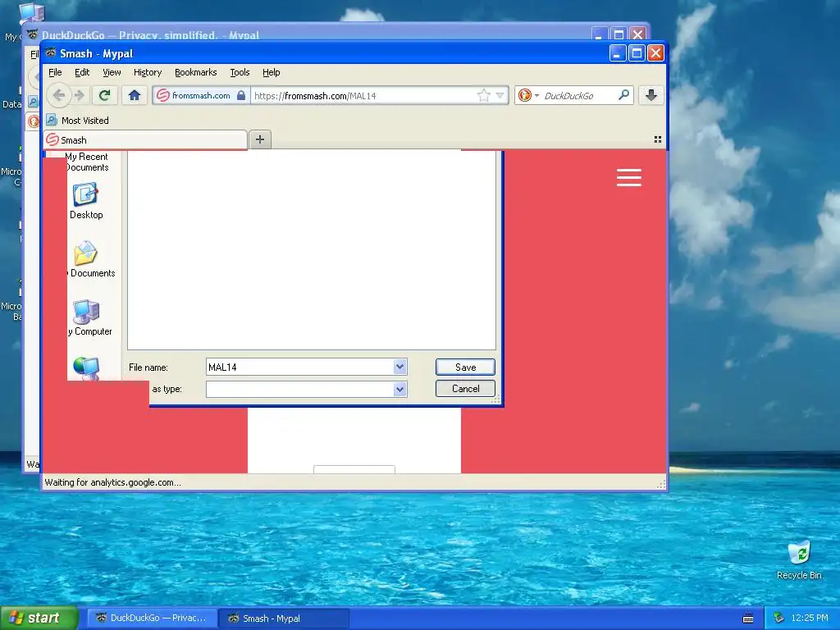840x630 pixels.
Task: Click the search magnifier icon
Action: tap(623, 95)
